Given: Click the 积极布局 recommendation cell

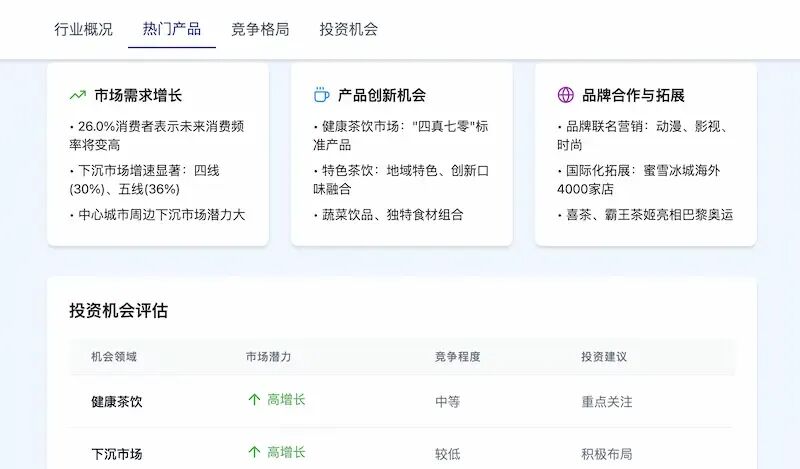Looking at the screenshot, I should coord(607,454).
